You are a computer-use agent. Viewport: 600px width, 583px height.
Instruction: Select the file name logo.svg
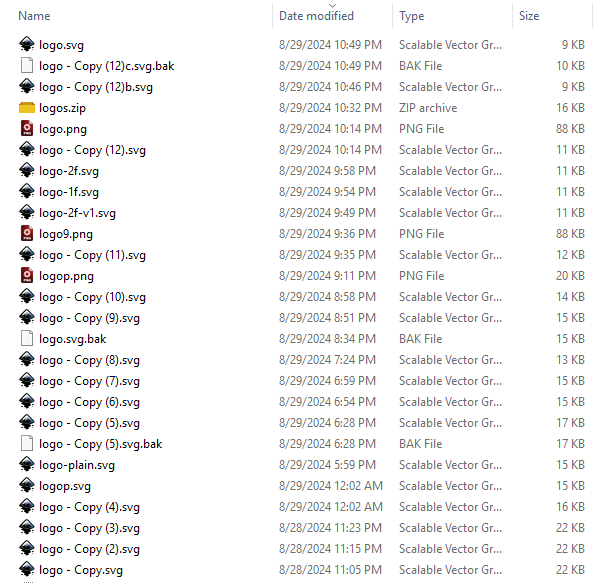(61, 45)
